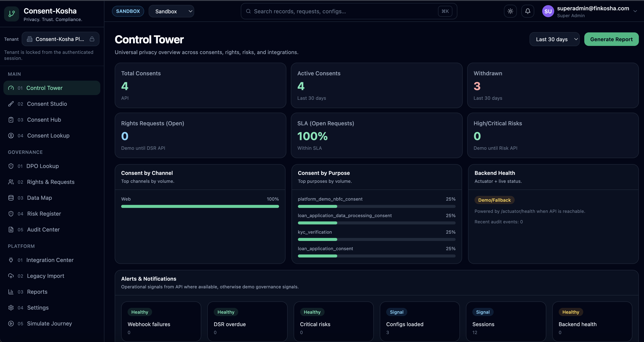The image size is (644, 342).
Task: Click the SANDBOX environment badge
Action: coord(128,11)
